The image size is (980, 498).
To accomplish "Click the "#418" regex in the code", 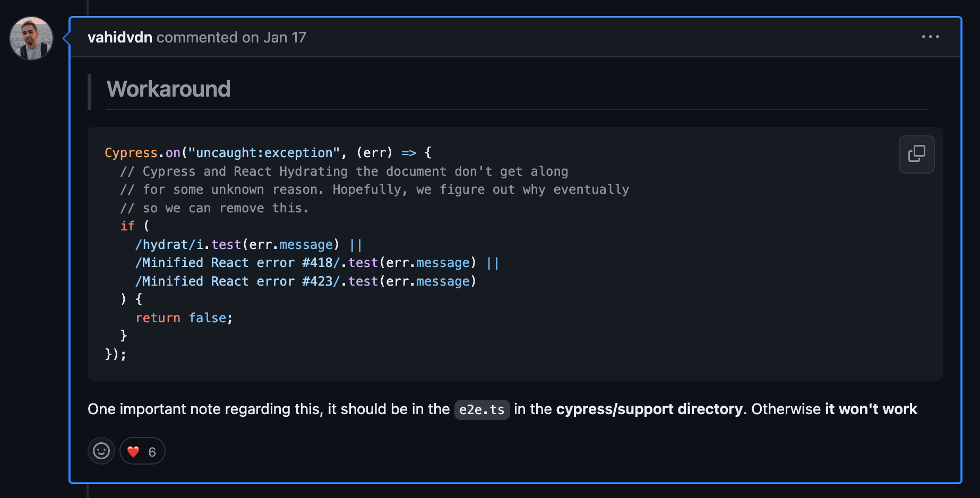I will [317, 263].
